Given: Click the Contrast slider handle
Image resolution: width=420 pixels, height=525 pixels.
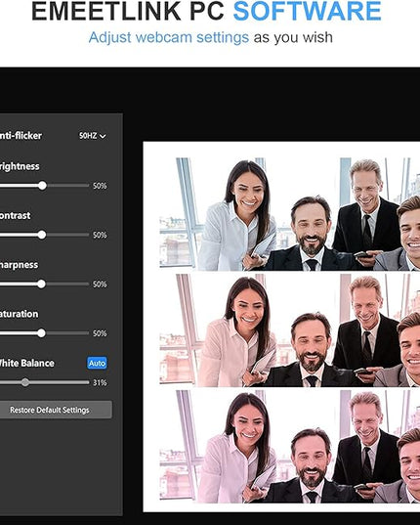Looking at the screenshot, I should tap(42, 235).
